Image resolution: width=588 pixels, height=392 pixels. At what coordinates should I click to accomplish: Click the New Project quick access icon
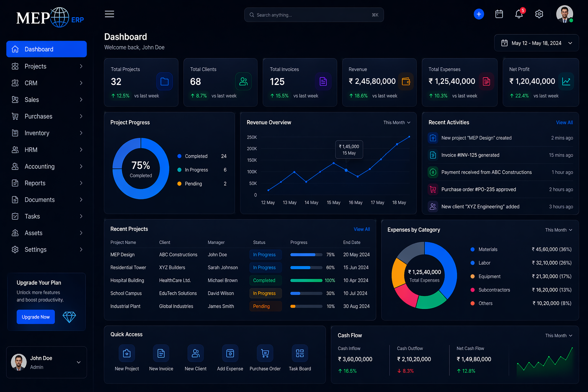127,353
